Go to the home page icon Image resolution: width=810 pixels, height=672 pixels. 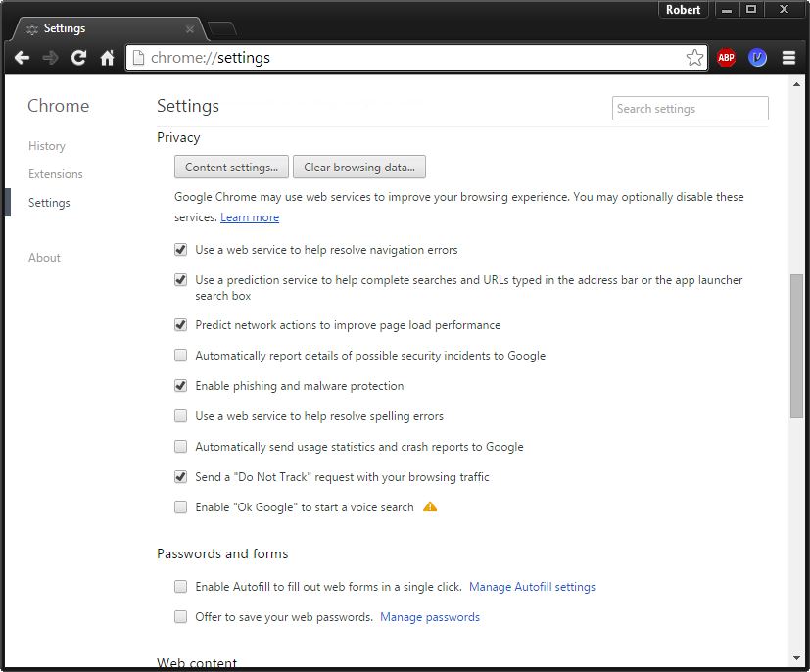coord(107,58)
